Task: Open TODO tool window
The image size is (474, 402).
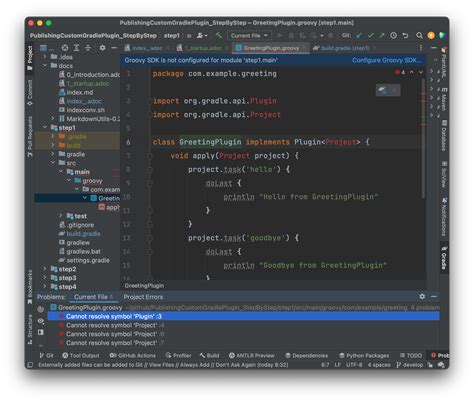Action: tap(411, 355)
